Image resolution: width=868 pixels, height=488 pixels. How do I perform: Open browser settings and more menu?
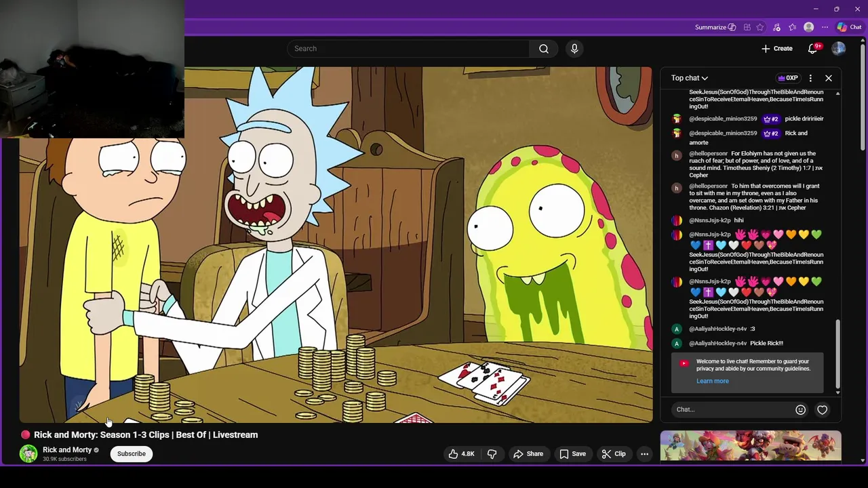825,27
